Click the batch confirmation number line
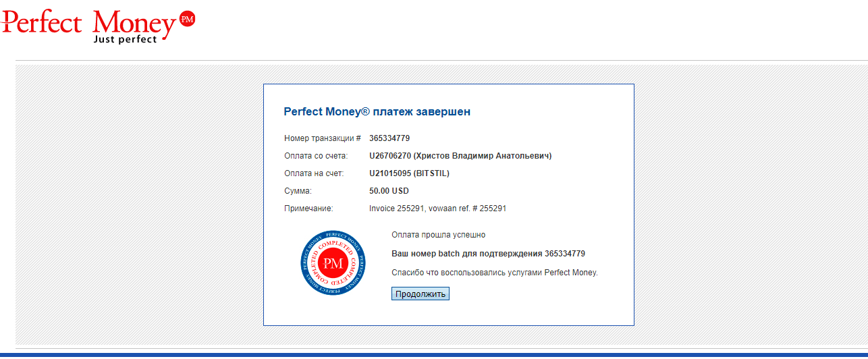 pyautogui.click(x=488, y=254)
